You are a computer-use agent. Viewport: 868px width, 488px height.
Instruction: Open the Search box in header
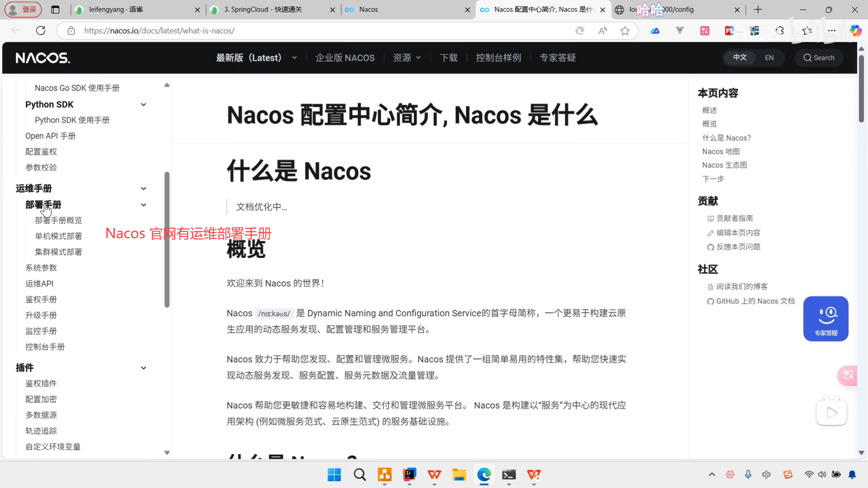click(x=819, y=58)
